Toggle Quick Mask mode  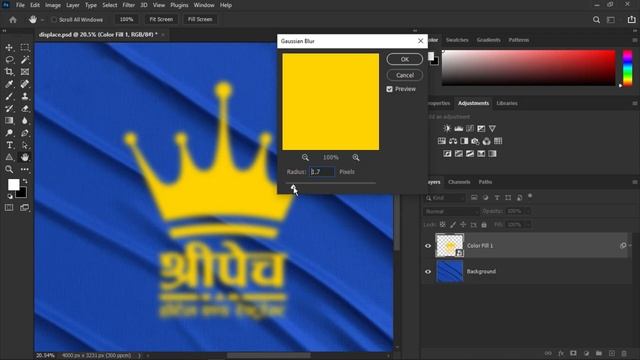(x=9, y=208)
